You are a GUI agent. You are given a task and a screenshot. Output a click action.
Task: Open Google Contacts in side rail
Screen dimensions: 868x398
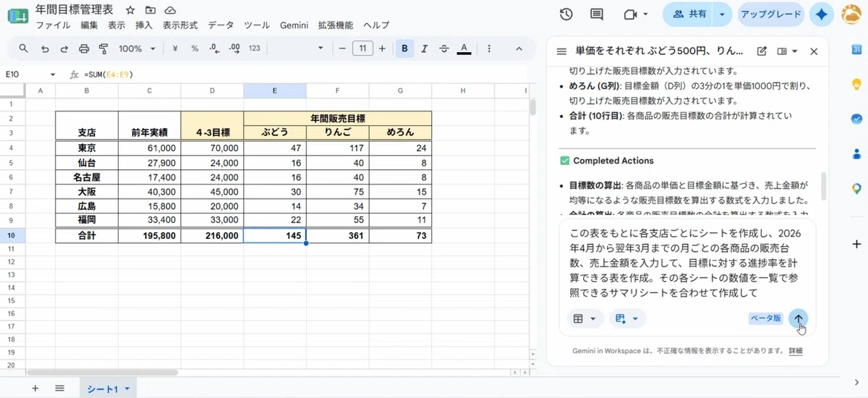click(x=856, y=153)
